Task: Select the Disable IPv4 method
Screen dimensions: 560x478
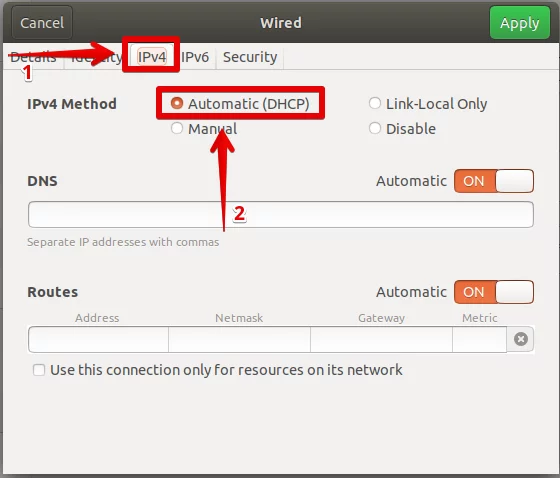Action: [x=375, y=128]
